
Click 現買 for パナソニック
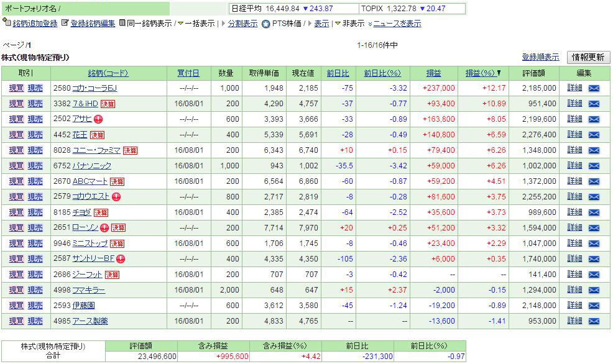[x=16, y=166]
